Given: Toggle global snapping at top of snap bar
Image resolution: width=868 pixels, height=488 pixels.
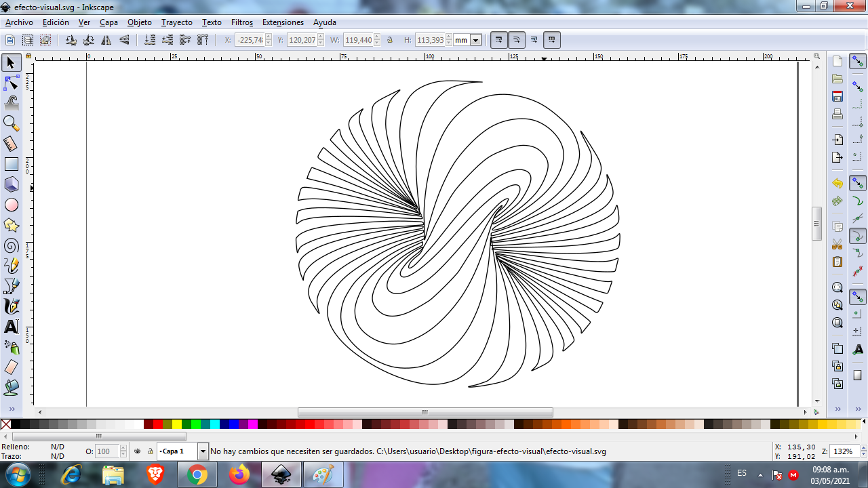Looking at the screenshot, I should click(858, 62).
